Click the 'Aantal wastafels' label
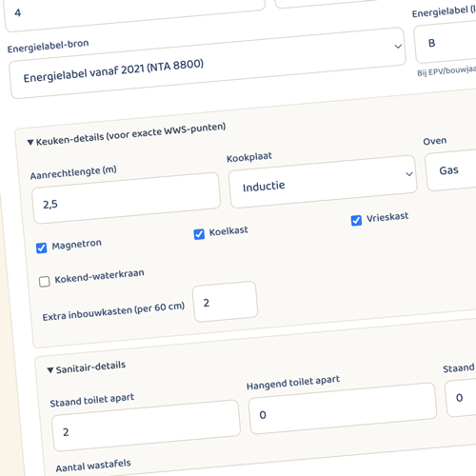 pos(93,466)
